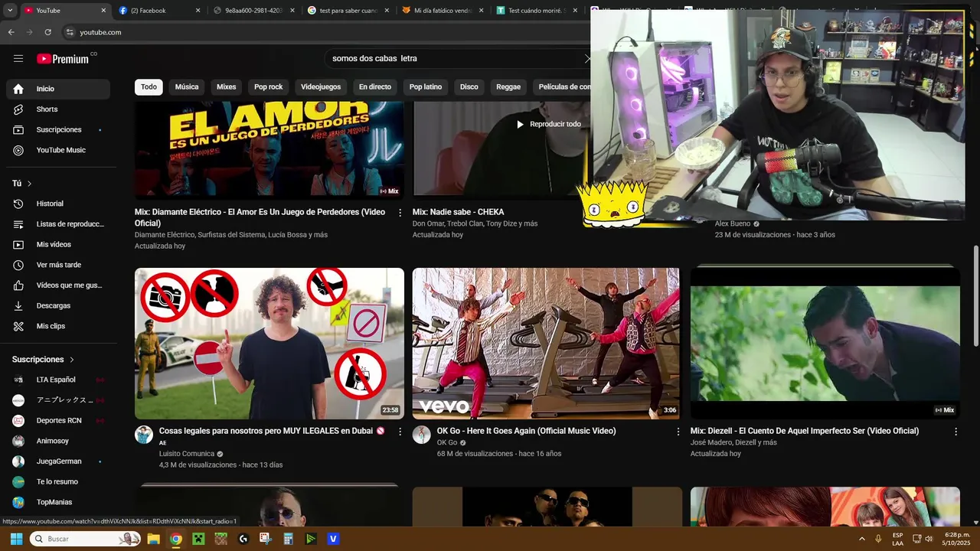The width and height of the screenshot is (980, 551).
Task: Switch to Mi día fatídico browser tab
Action: point(442,11)
